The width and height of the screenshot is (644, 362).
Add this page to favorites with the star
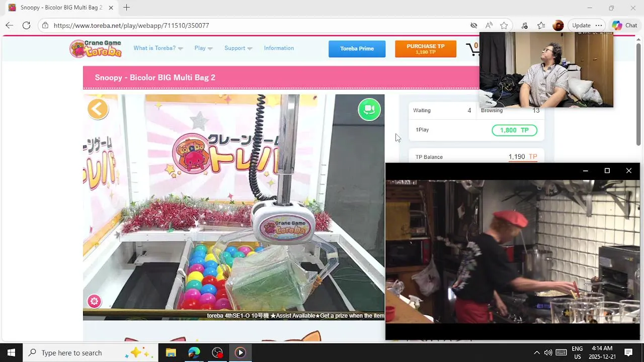pos(504,25)
